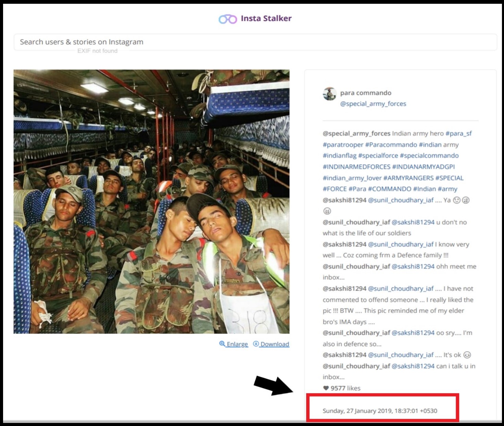This screenshot has width=504, height=426.
Task: Open the Insta Stalker home title link
Action: (266, 18)
